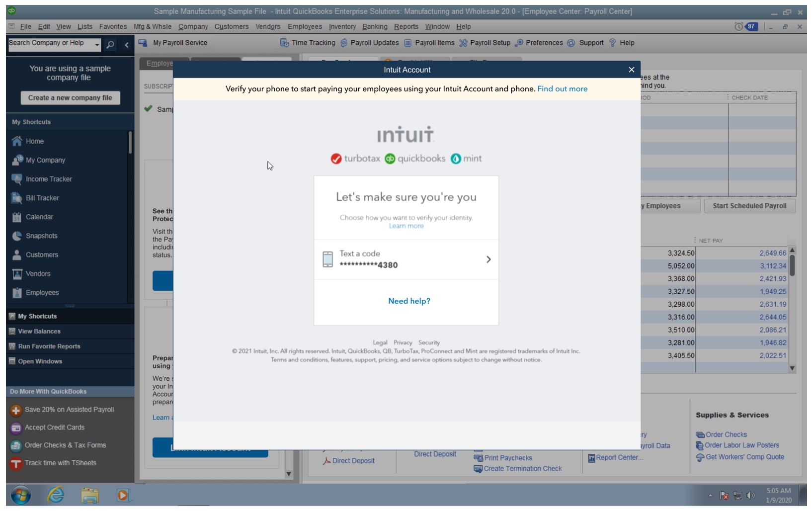
Task: Open the Snapshots shortcut icon
Action: click(x=17, y=236)
